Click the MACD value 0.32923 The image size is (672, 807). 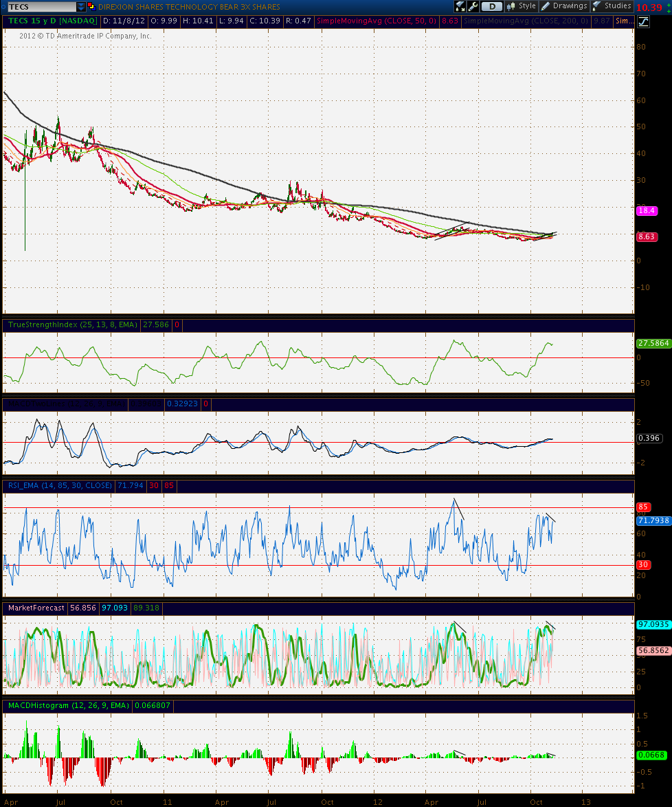tap(182, 404)
